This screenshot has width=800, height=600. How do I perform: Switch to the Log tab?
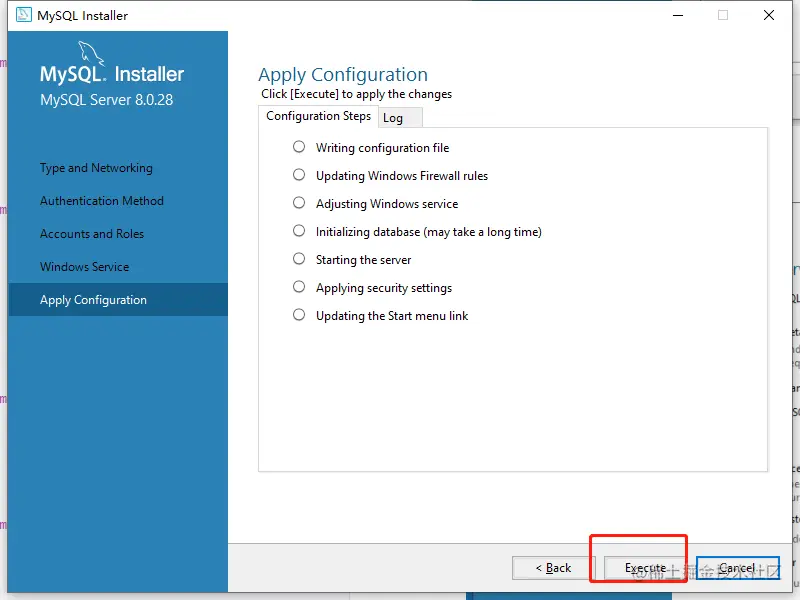pyautogui.click(x=400, y=118)
